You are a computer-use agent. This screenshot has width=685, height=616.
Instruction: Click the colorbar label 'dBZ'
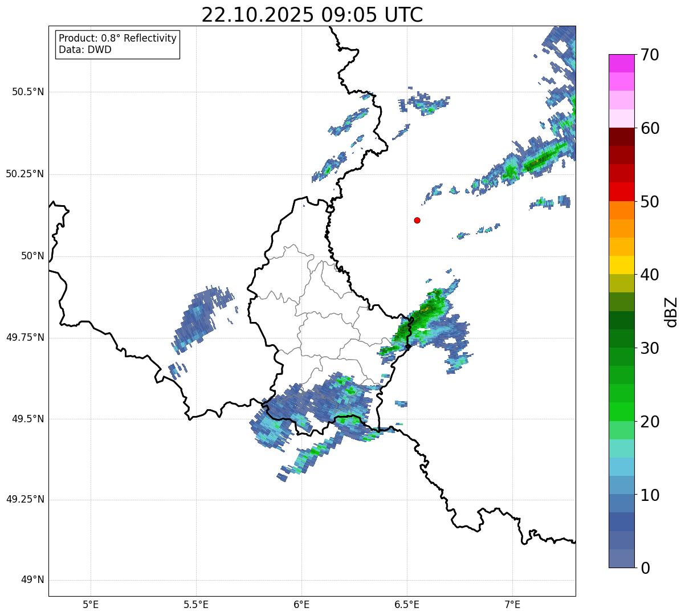tap(671, 312)
